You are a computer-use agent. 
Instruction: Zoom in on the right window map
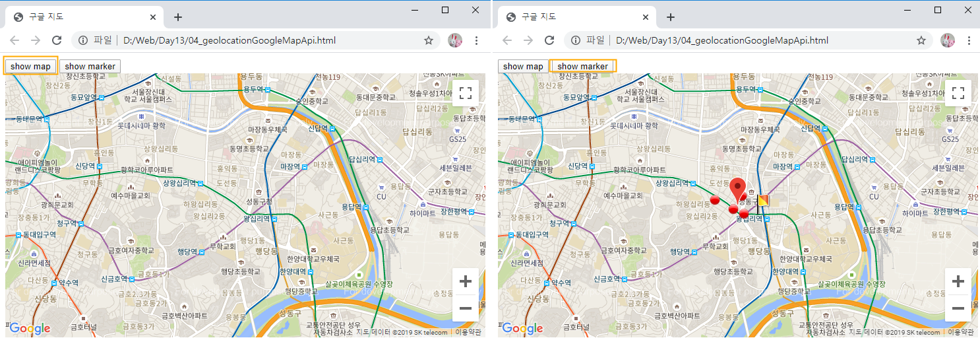[958, 281]
